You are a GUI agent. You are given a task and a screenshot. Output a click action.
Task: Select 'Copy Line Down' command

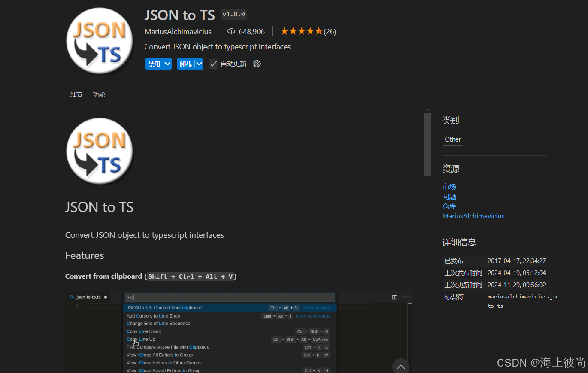click(230, 331)
